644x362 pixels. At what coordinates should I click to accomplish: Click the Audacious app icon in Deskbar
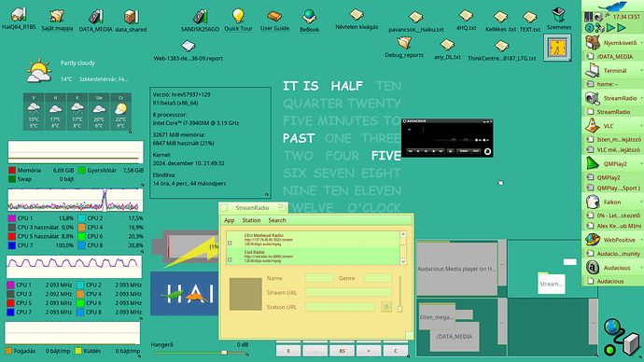click(x=593, y=268)
